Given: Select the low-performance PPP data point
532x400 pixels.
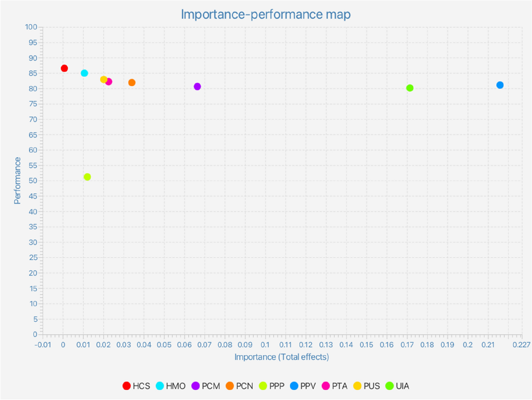Looking at the screenshot, I should click(x=87, y=177).
